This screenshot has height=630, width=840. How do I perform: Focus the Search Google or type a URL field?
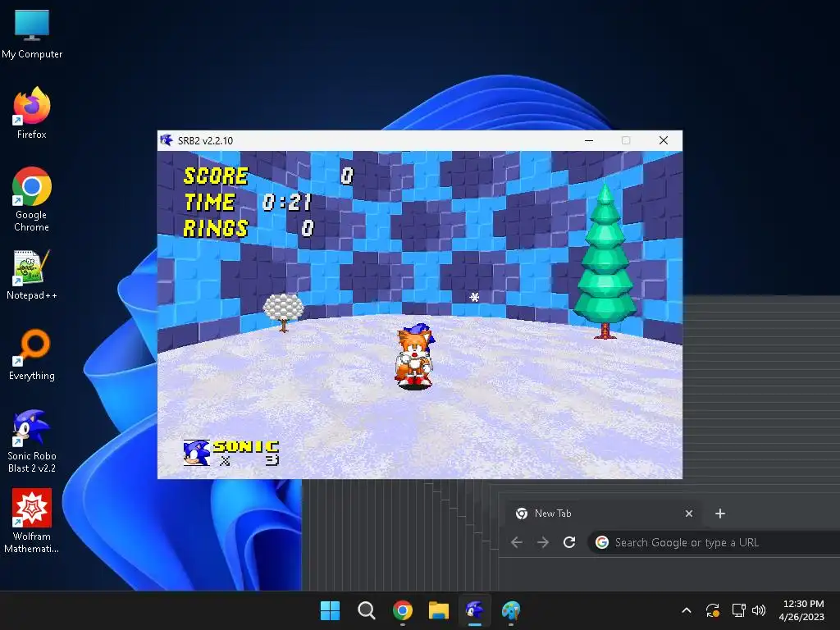714,543
